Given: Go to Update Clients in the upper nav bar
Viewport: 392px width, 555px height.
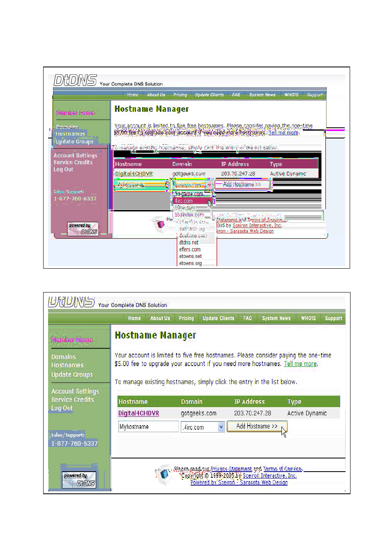Looking at the screenshot, I should coord(209,95).
